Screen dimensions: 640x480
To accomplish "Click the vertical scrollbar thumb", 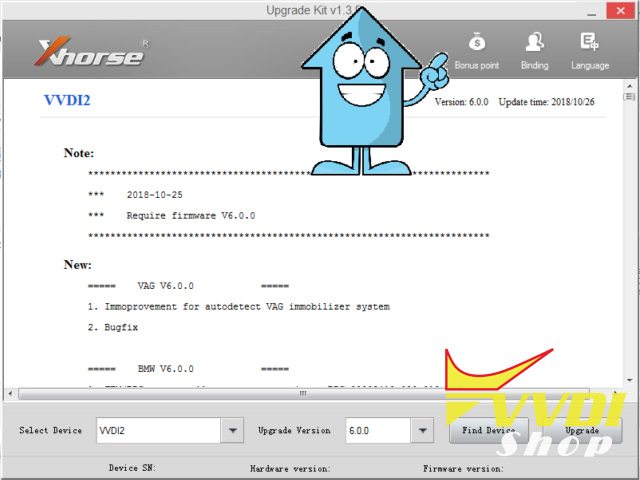I will click(629, 97).
